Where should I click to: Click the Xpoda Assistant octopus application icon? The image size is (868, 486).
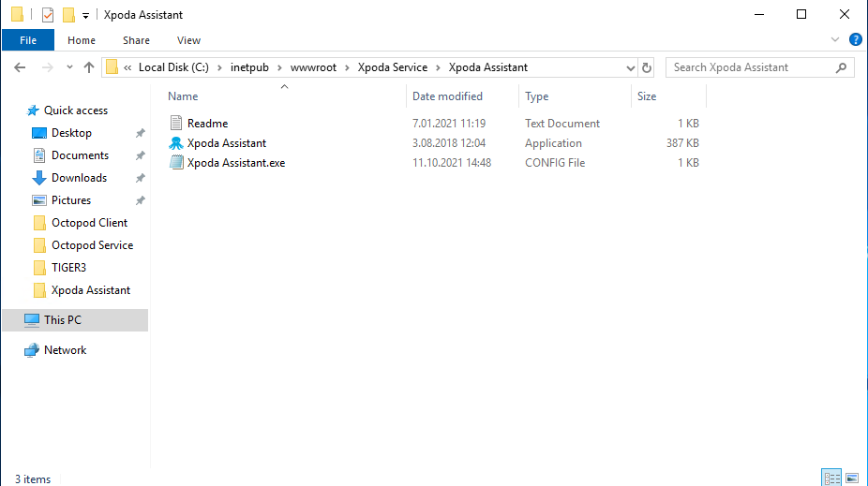(x=176, y=143)
